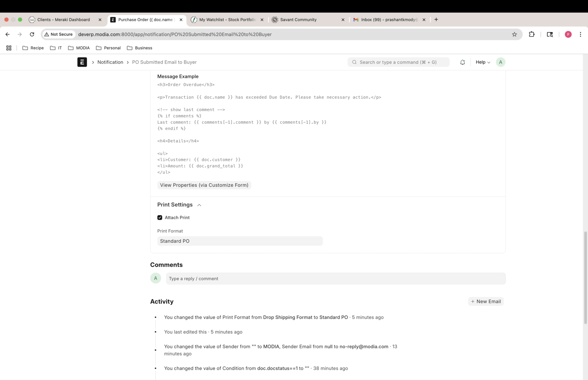Click the 'Activity' section heading

162,301
